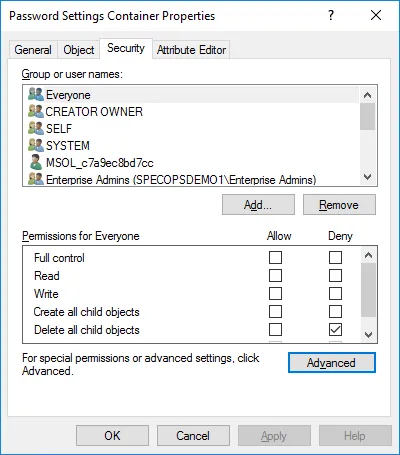Open Advanced security settings
This screenshot has height=455, width=400.
332,363
